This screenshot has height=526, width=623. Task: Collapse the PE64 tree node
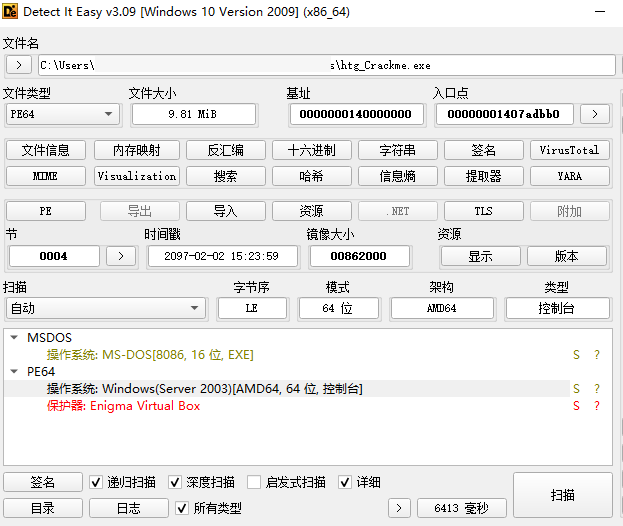14,371
